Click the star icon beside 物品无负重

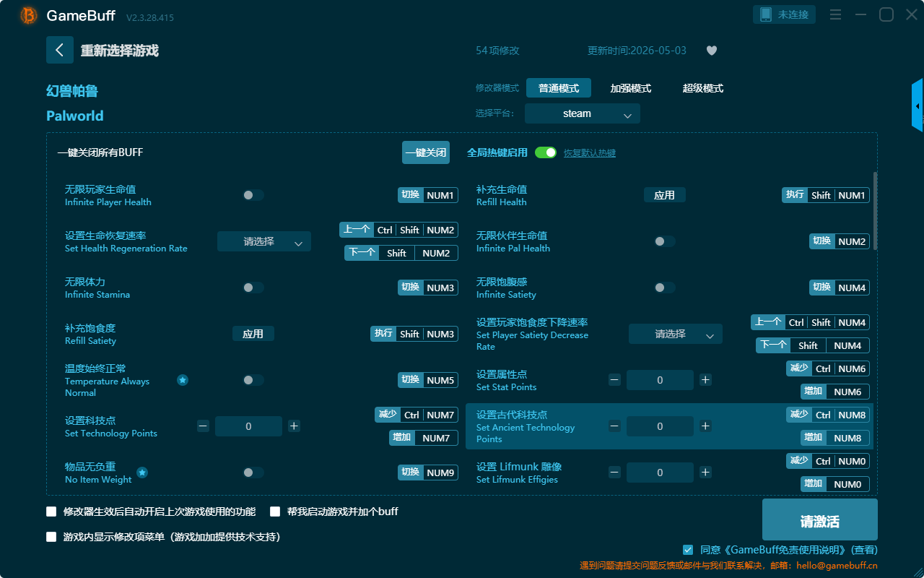(142, 473)
